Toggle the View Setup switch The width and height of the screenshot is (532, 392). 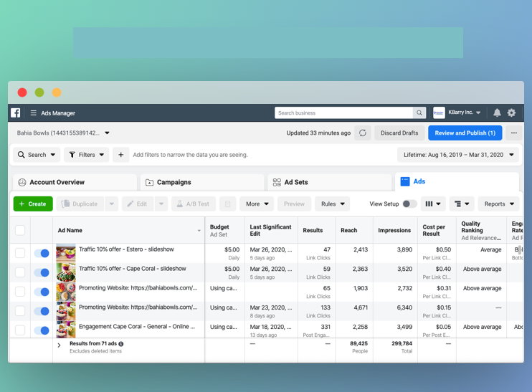(x=409, y=204)
